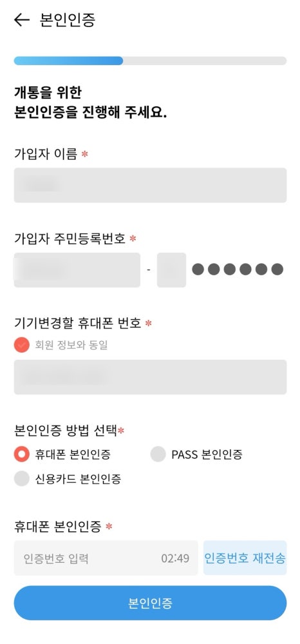This screenshot has width=300, height=644.
Task: Click the 본인인증 방법 선택 heading
Action: 66,430
